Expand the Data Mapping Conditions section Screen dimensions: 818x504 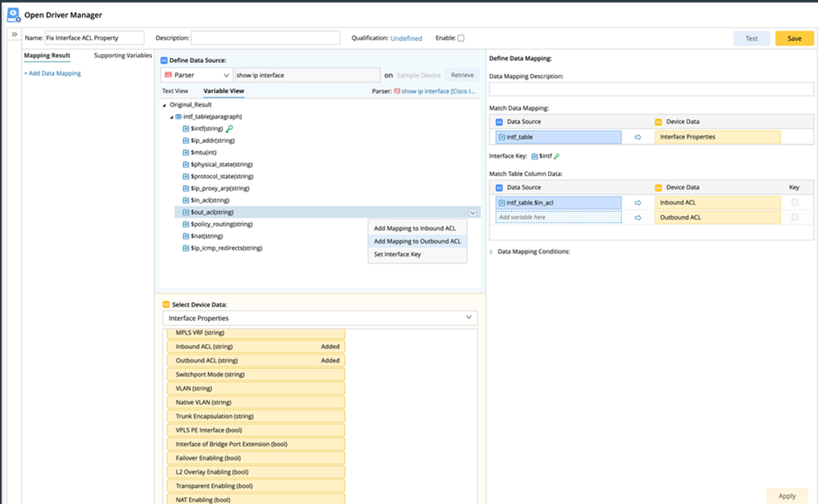click(x=491, y=252)
